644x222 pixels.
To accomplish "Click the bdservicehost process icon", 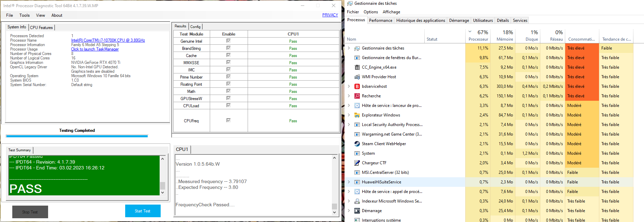I will tap(357, 86).
